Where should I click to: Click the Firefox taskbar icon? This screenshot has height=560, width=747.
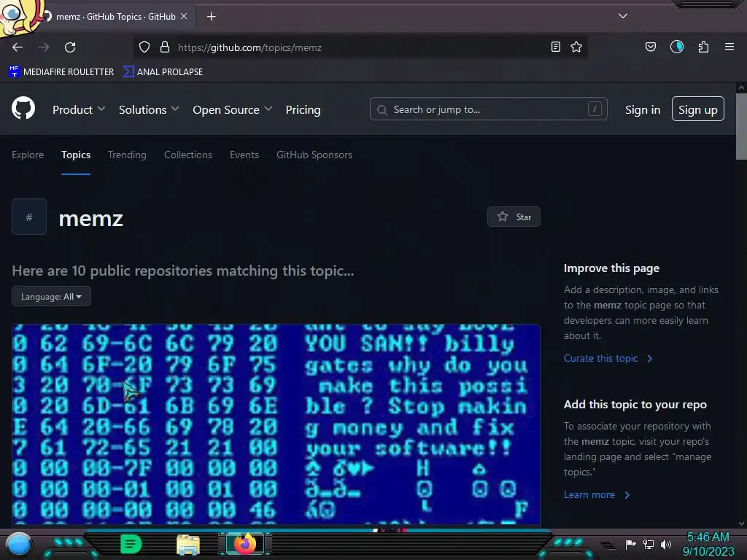pos(244,544)
